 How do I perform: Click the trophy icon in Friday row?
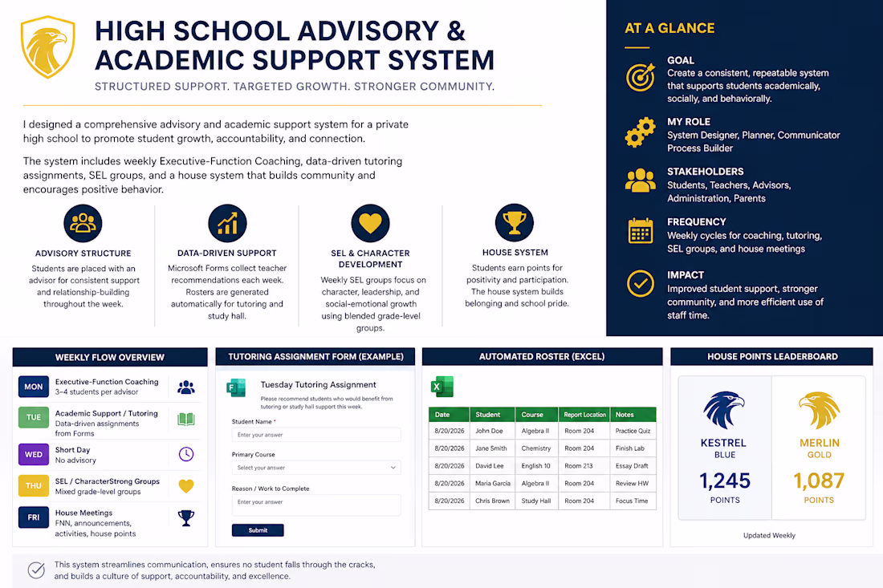point(186,518)
